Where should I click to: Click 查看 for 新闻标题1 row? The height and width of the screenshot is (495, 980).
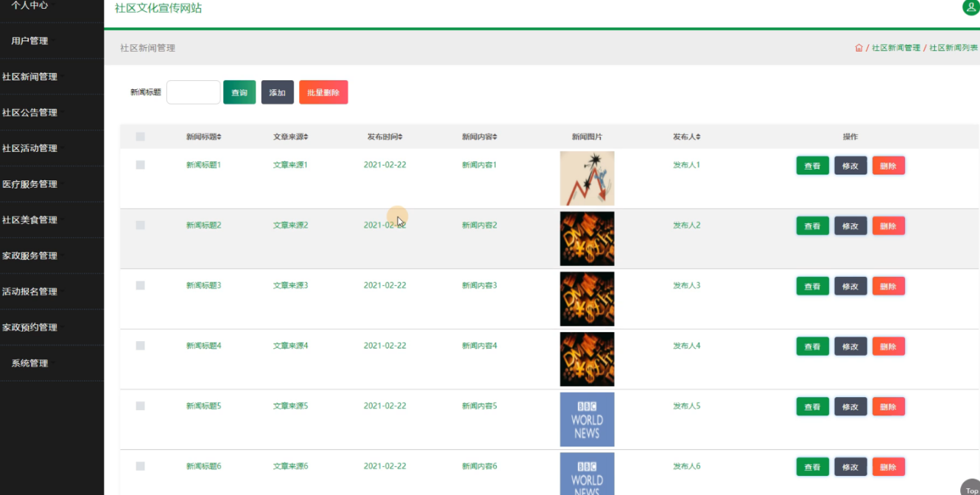pyautogui.click(x=813, y=166)
